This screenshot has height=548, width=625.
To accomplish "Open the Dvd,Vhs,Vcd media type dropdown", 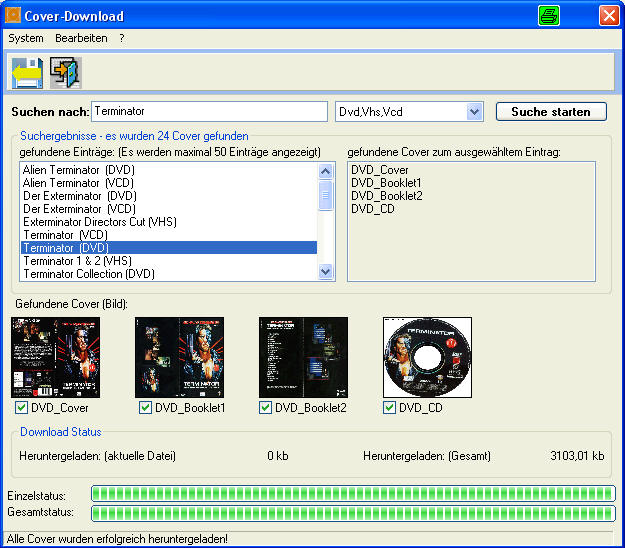I will [x=474, y=112].
